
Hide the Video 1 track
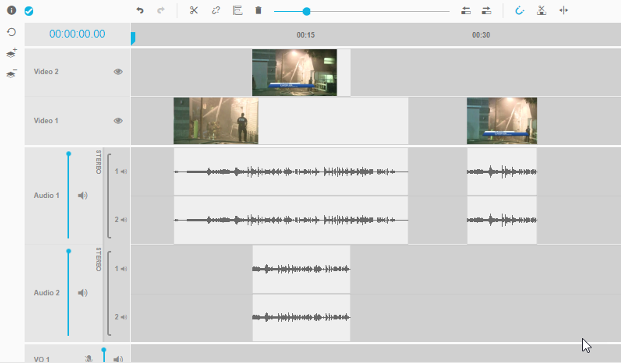118,121
